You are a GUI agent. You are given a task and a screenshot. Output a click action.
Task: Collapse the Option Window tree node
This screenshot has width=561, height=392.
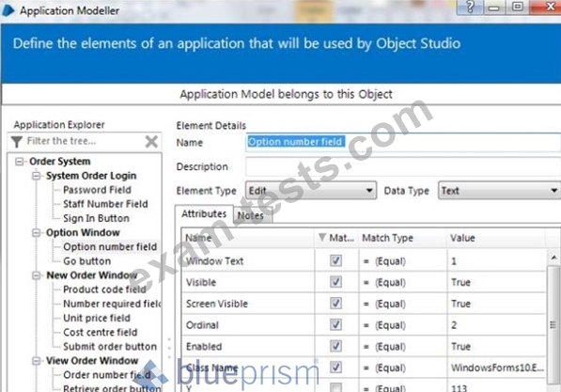click(x=36, y=233)
